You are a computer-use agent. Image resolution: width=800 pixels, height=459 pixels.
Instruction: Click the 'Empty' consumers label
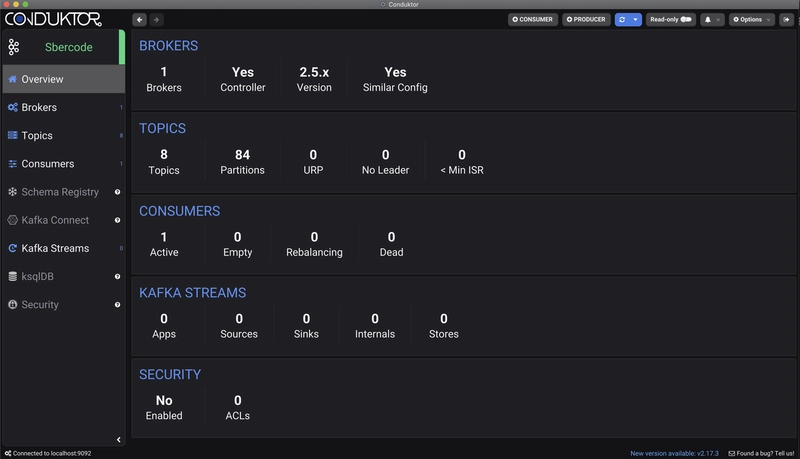[x=237, y=252]
